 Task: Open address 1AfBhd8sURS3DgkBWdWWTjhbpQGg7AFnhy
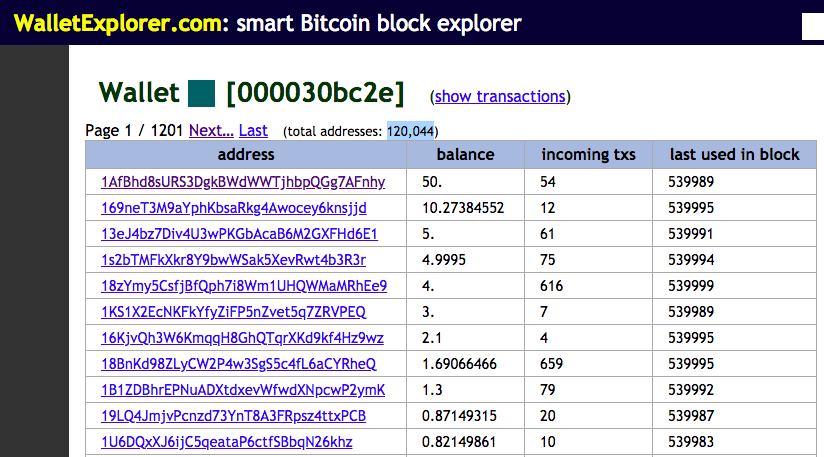(243, 182)
